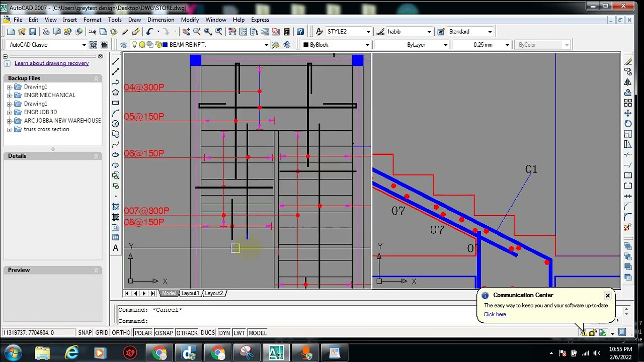
Task: Select the Move modify tool
Action: point(628,114)
